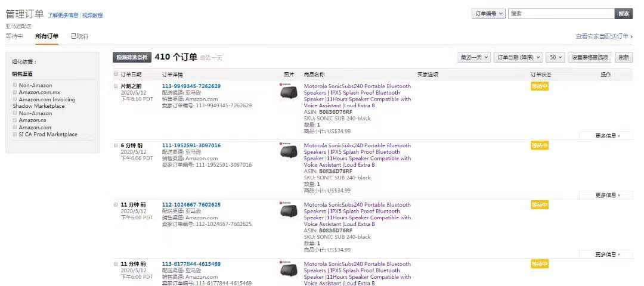Open speaker thumbnail for order 112-1024667-7602625
The height and width of the screenshot is (286, 644).
pyautogui.click(x=289, y=210)
